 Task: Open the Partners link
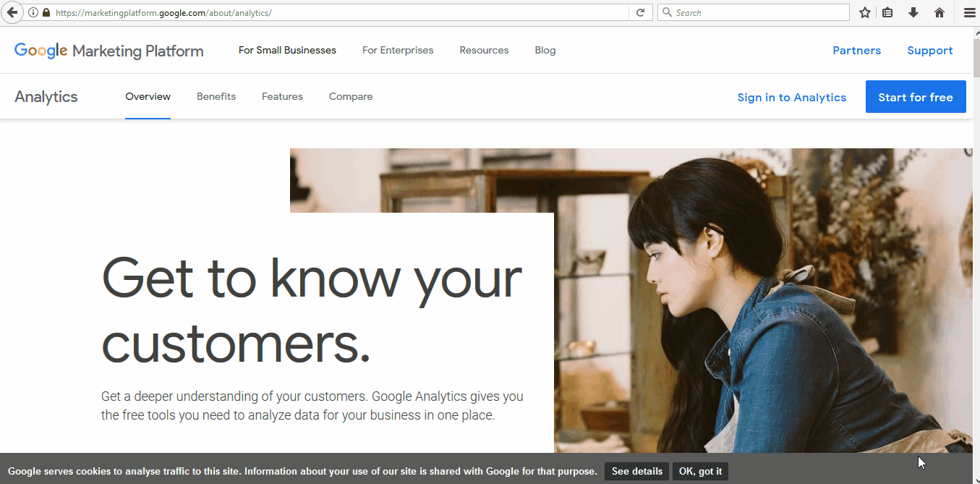pyautogui.click(x=856, y=51)
